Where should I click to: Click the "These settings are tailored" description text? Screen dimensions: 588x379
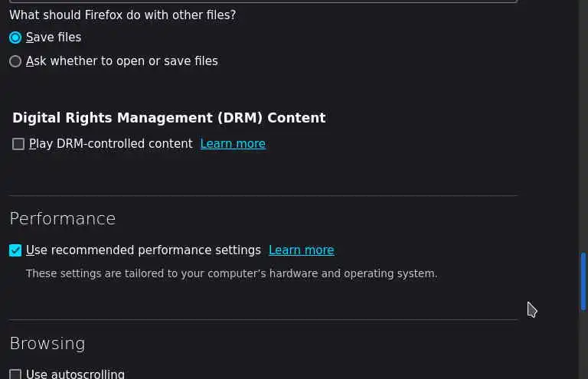231,273
